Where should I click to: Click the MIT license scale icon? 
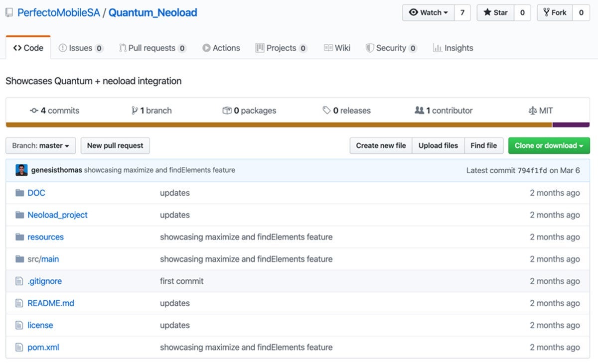click(532, 111)
